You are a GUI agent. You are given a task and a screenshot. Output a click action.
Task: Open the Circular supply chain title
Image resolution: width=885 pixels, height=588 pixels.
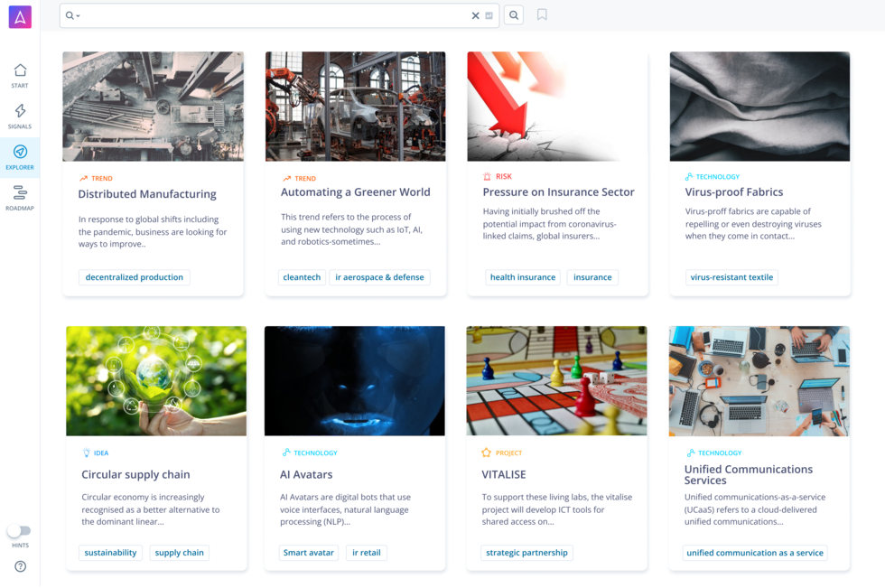135,475
